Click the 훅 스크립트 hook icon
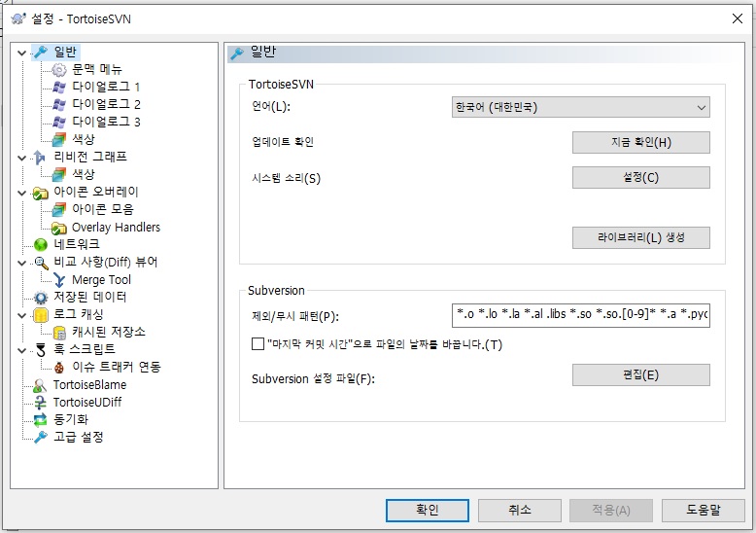The image size is (756, 533). point(41,349)
